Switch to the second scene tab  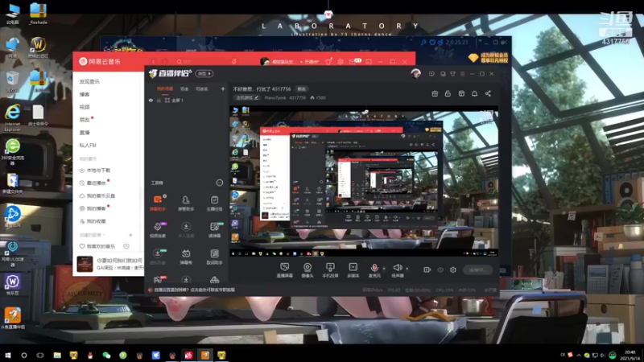[x=184, y=88]
